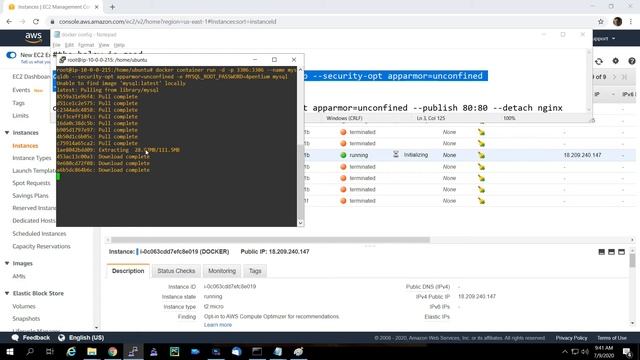This screenshot has height=360, width=640.
Task: Go back in the browser
Action: pos(9,22)
